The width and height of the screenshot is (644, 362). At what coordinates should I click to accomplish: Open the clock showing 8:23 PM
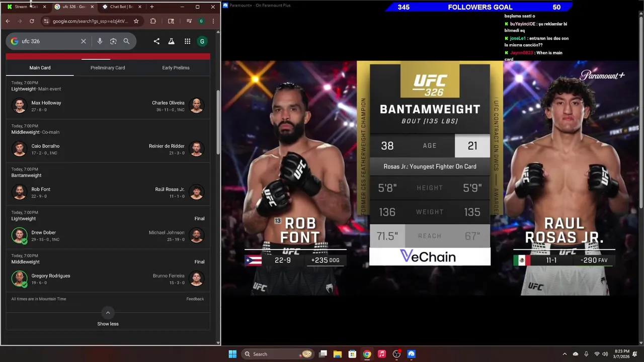[621, 354]
